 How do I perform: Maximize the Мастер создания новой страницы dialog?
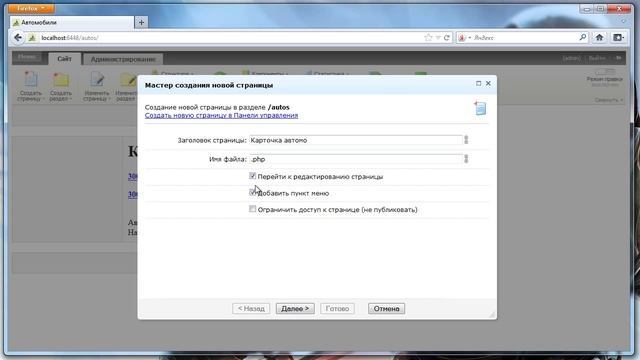point(478,83)
